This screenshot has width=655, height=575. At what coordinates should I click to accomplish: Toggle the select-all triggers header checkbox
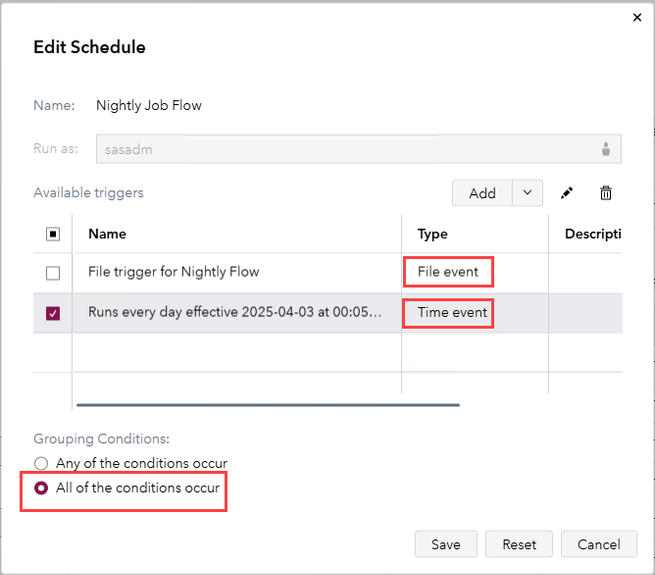(53, 234)
